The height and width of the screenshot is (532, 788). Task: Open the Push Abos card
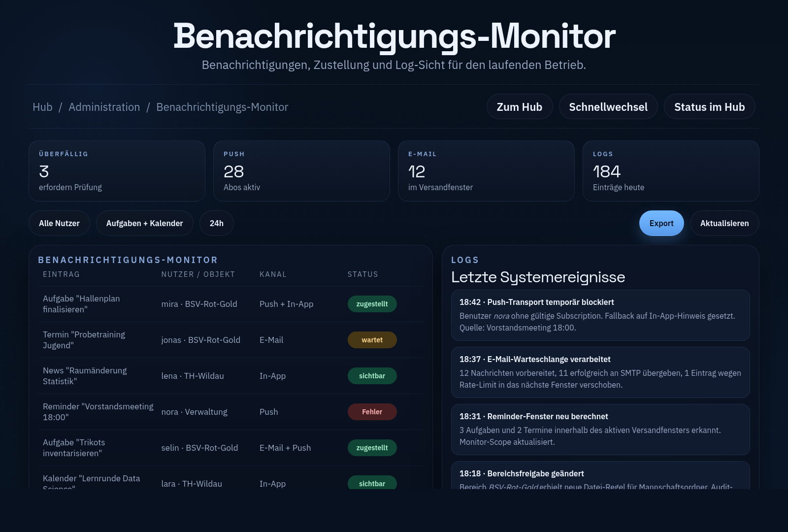click(x=301, y=171)
